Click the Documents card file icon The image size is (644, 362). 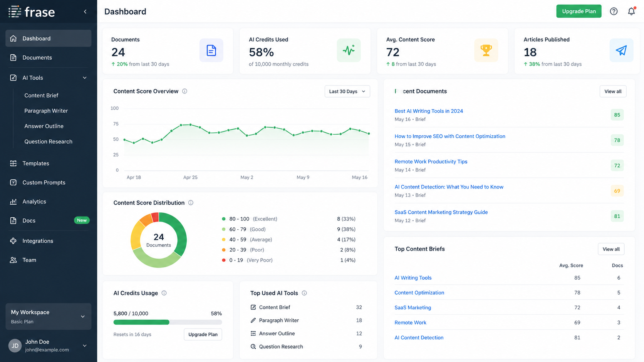coord(211,50)
